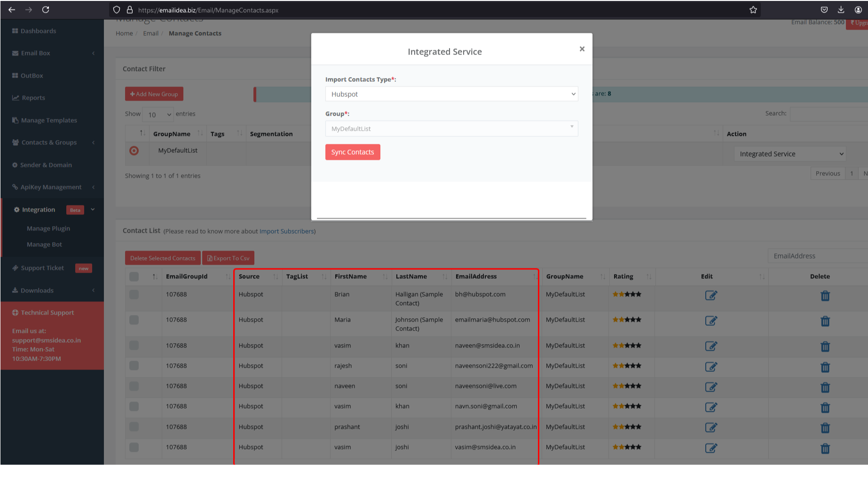This screenshot has width=868, height=488.
Task: Open the Import Contacts Type dropdown
Action: tap(451, 94)
